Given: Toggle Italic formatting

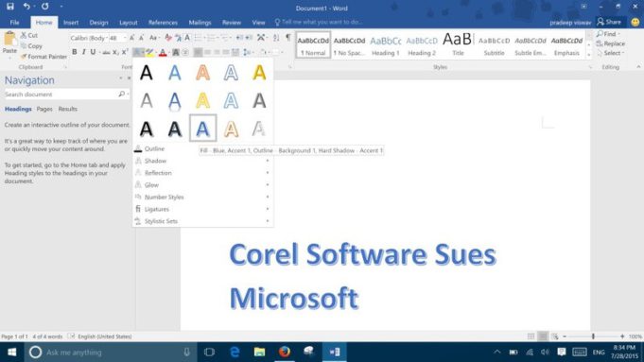Looking at the screenshot, I should pyautogui.click(x=84, y=52).
